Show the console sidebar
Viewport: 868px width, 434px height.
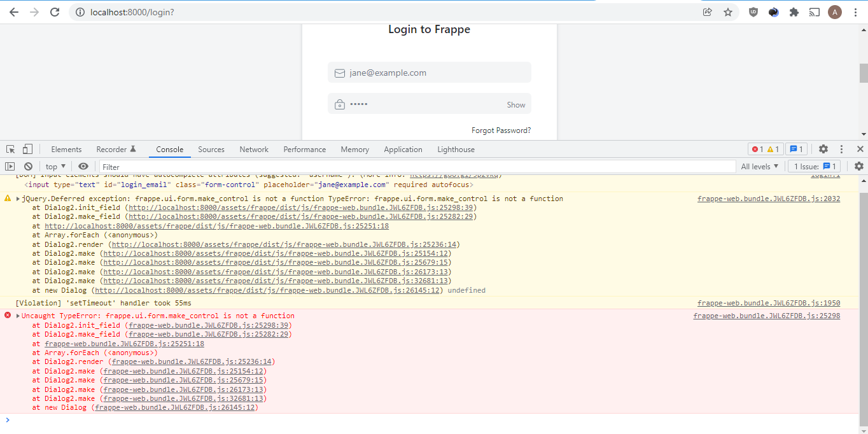pos(10,166)
